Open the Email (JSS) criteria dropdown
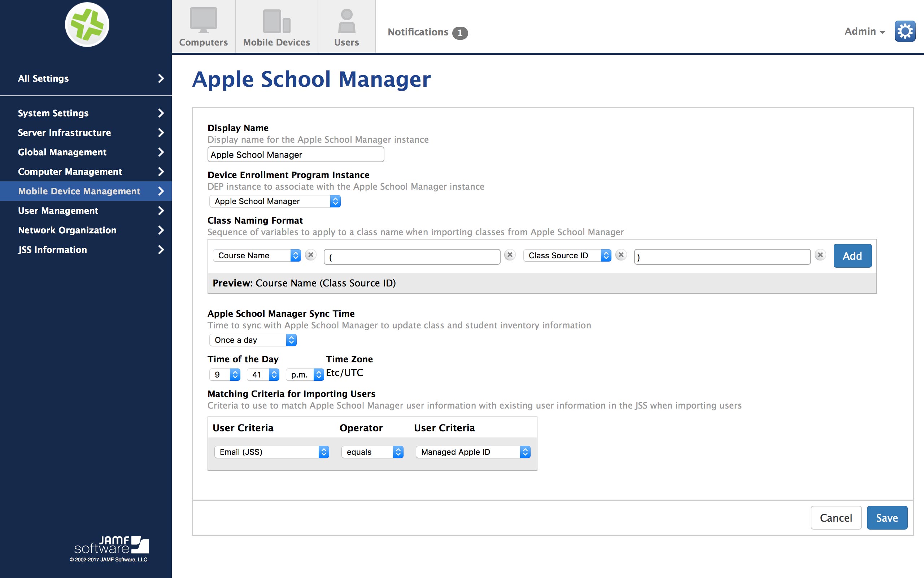This screenshot has width=924, height=578. (x=271, y=452)
